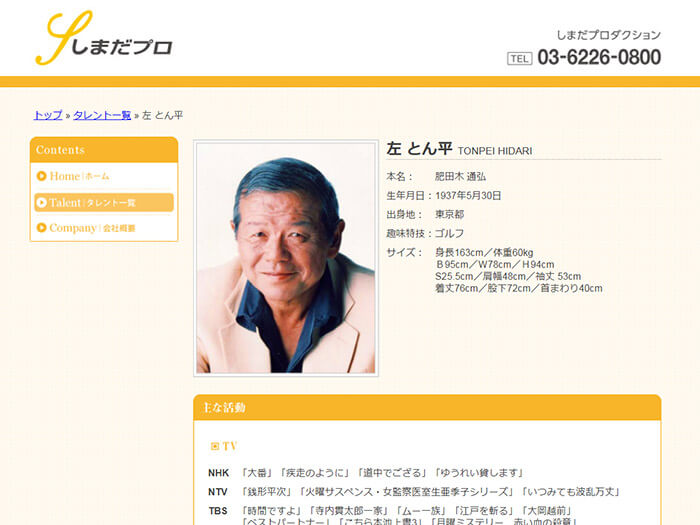
Task: Click the 「銭形平次」 title in NTV row
Action: (x=267, y=492)
